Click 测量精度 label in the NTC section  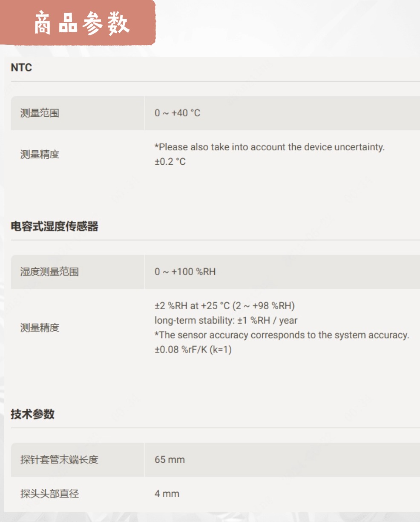tap(40, 154)
